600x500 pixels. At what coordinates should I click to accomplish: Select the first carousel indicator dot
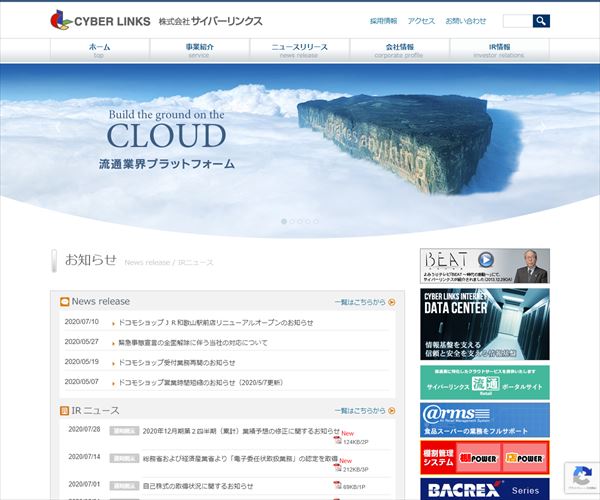pyautogui.click(x=284, y=221)
